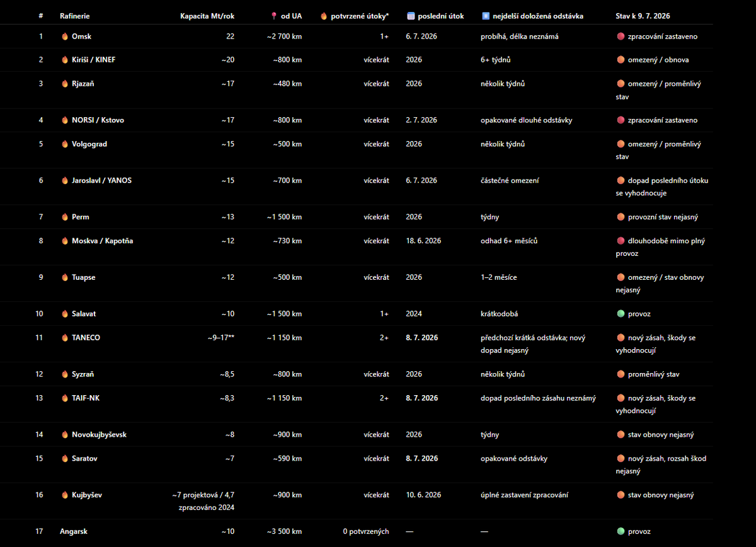Click the Kapacita Mt/rok column header

(207, 16)
